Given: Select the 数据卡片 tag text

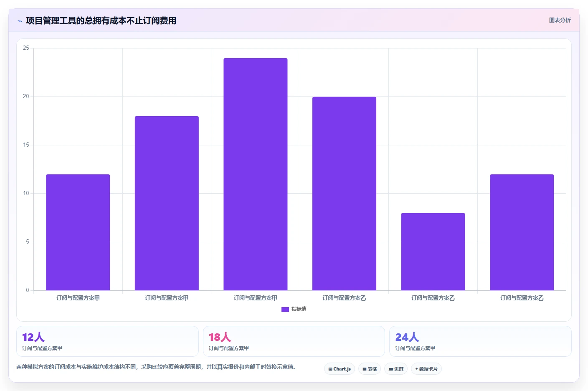Looking at the screenshot, I should (x=428, y=369).
